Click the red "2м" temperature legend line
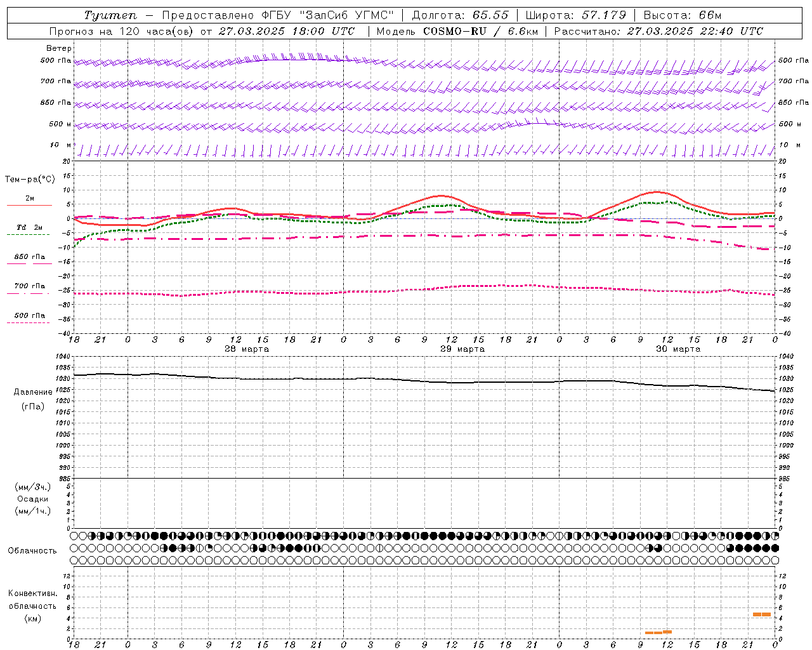 [x=29, y=205]
